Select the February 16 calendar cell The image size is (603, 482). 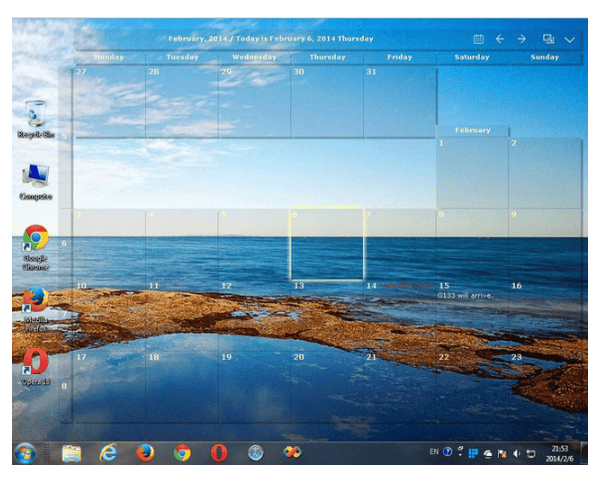545,316
